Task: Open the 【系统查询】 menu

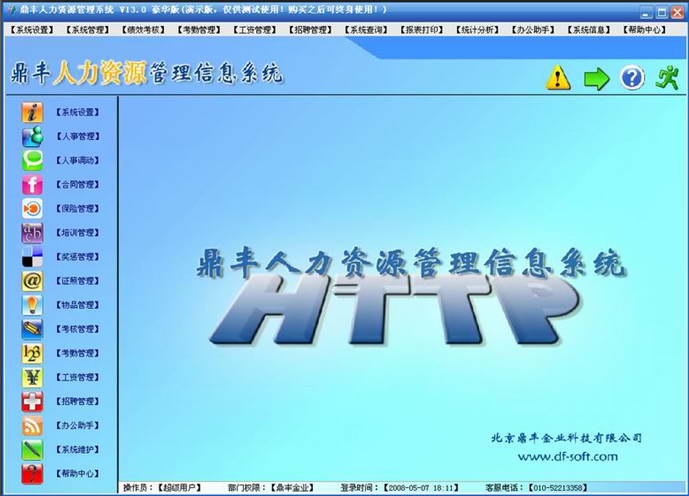Action: (x=366, y=30)
